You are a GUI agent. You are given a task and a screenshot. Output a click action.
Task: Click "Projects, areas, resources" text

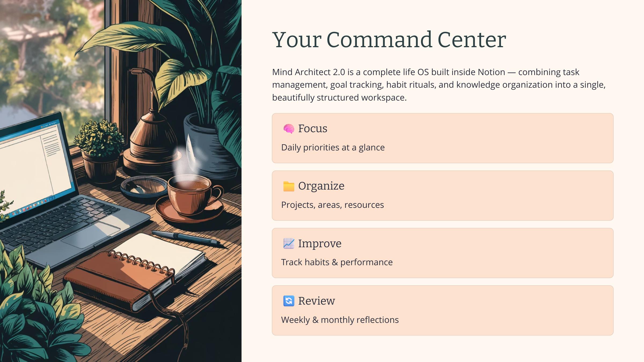(x=332, y=205)
